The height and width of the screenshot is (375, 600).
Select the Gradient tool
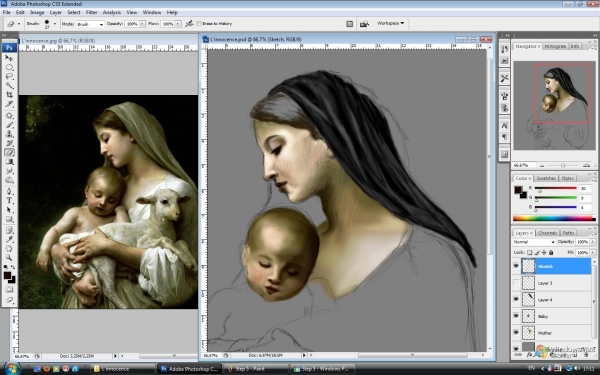9,161
